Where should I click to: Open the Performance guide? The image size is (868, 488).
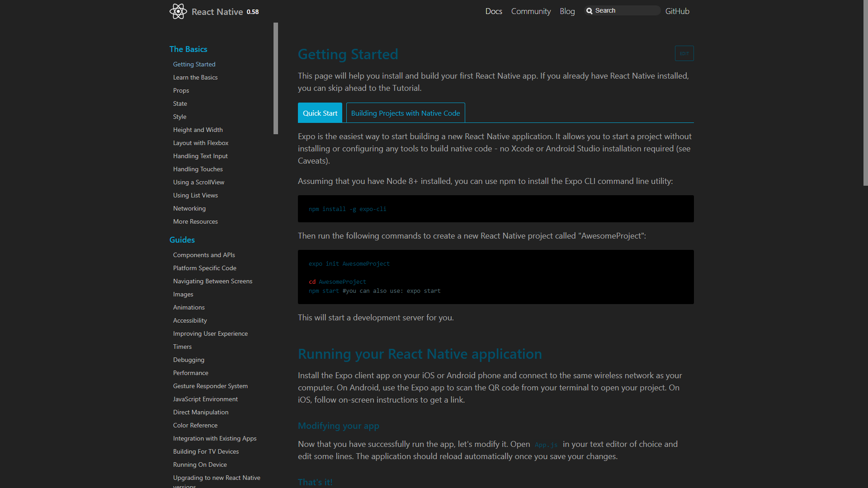click(191, 373)
